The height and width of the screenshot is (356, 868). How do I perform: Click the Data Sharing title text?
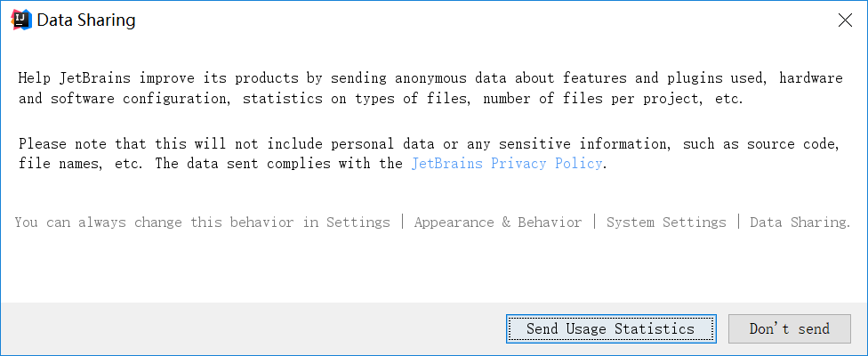(86, 20)
